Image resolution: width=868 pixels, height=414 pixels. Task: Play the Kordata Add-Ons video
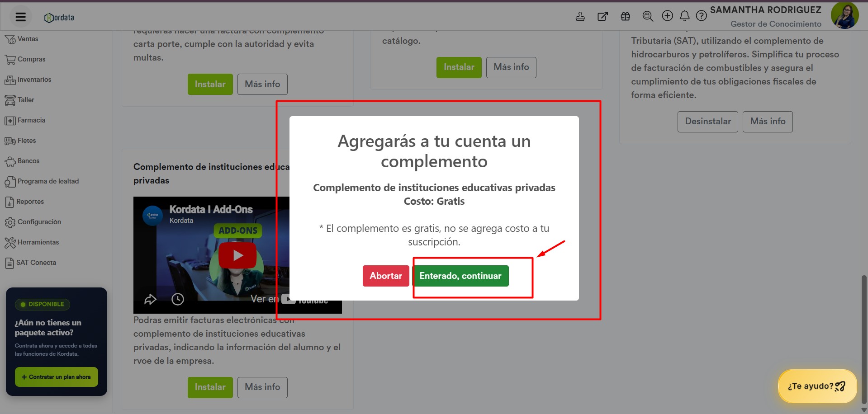click(x=237, y=255)
